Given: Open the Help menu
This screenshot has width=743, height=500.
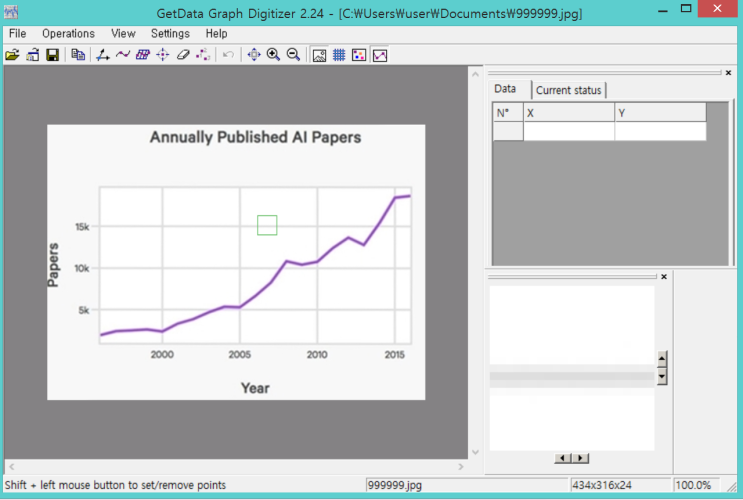Looking at the screenshot, I should (x=216, y=34).
